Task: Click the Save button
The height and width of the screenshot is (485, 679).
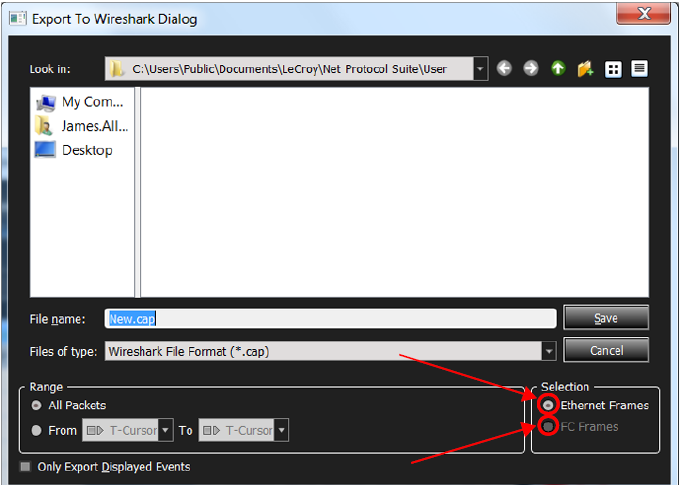Action: tap(606, 318)
